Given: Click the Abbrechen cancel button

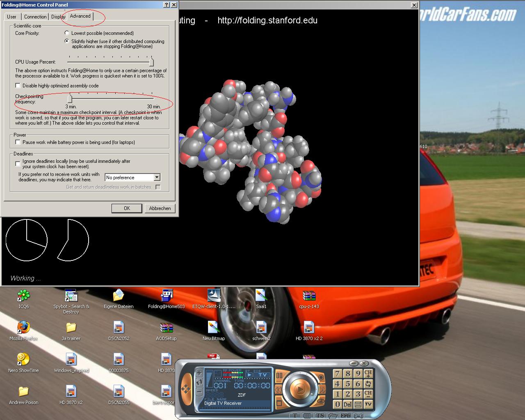Looking at the screenshot, I should click(160, 208).
